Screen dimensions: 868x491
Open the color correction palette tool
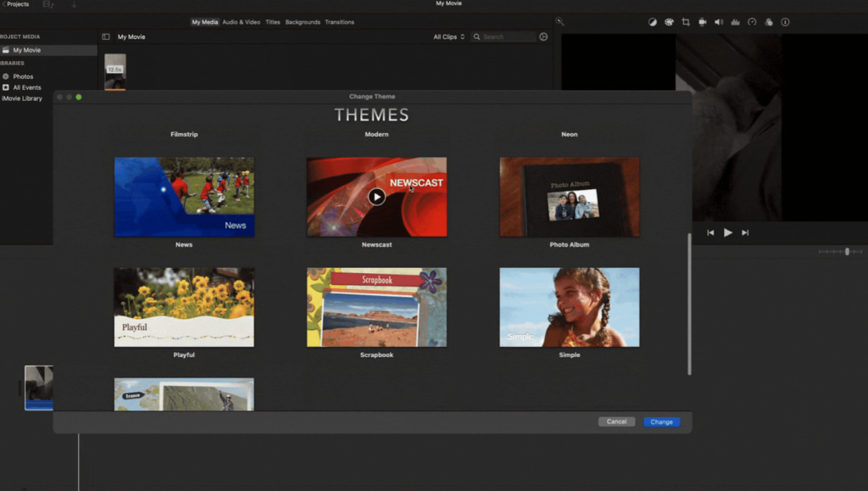[x=669, y=22]
